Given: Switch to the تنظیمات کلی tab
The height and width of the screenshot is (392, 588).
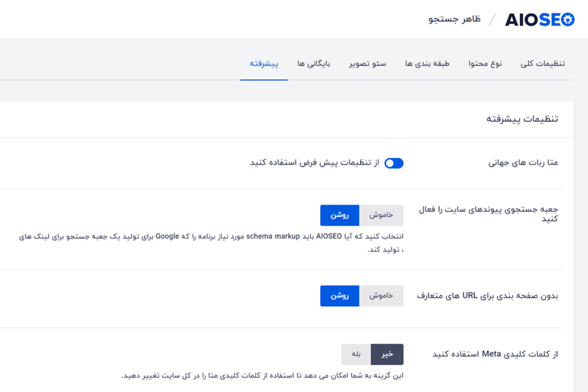Looking at the screenshot, I should 543,63.
